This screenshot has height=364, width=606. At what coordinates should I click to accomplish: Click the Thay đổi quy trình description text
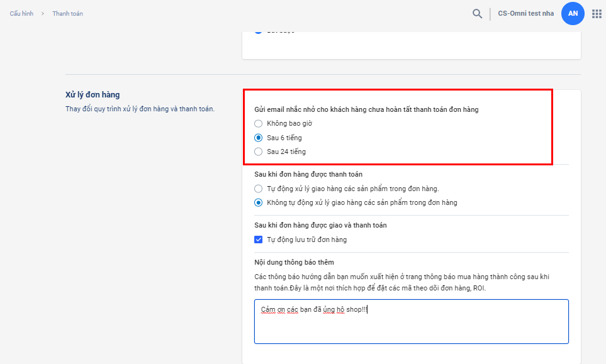click(140, 109)
